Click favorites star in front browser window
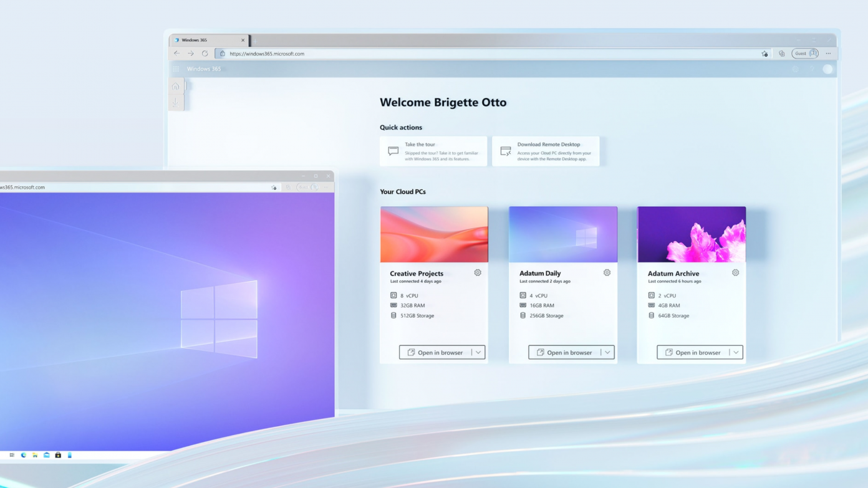The image size is (868, 488). tap(274, 188)
